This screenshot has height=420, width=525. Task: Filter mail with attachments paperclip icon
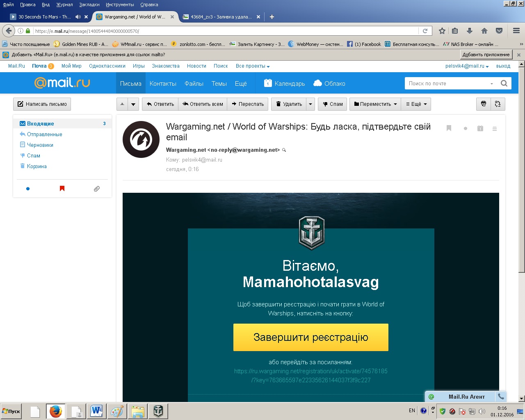(x=97, y=189)
